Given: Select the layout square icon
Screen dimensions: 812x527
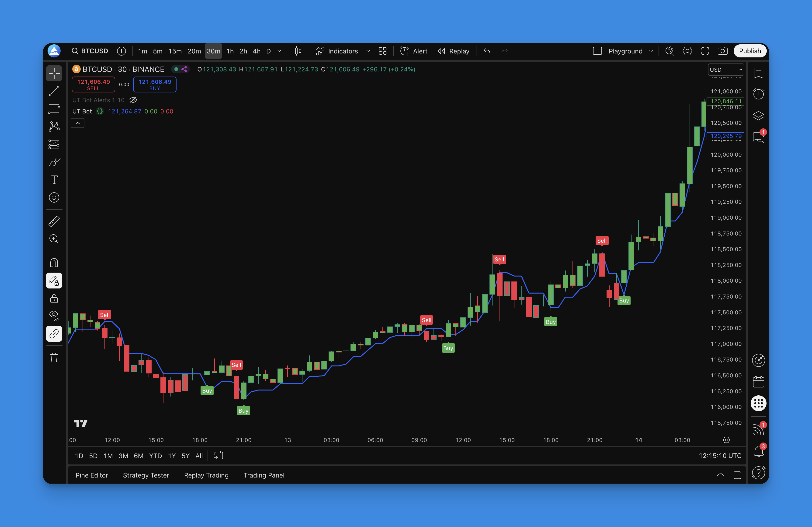Looking at the screenshot, I should click(597, 51).
